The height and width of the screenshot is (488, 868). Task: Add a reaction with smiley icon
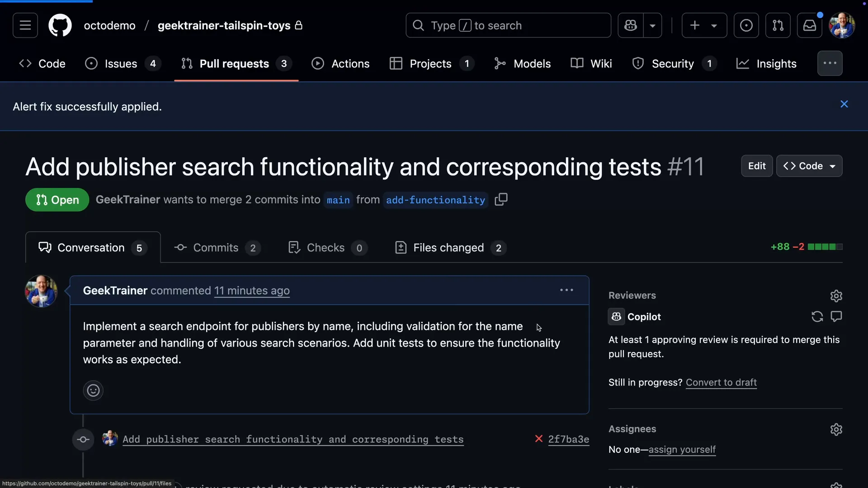click(x=93, y=390)
